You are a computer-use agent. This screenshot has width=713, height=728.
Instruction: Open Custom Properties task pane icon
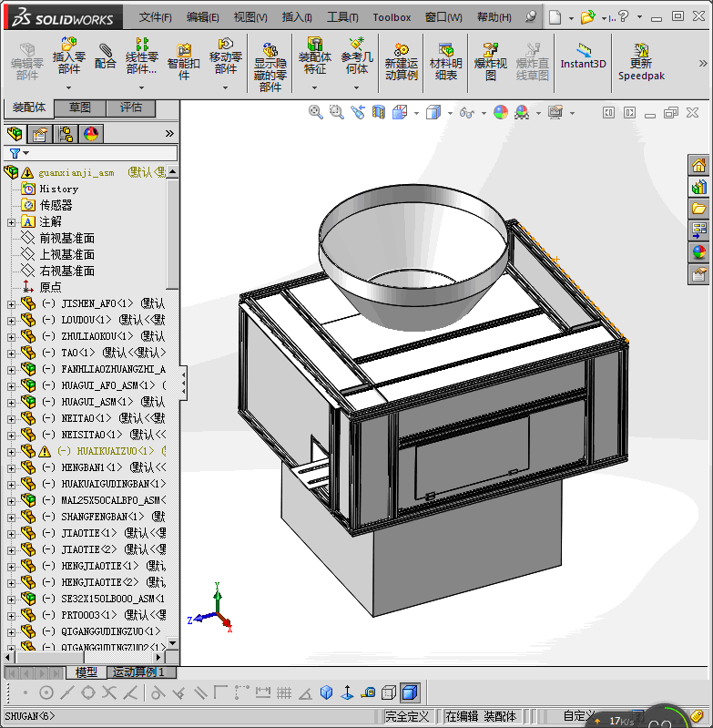coord(698,274)
